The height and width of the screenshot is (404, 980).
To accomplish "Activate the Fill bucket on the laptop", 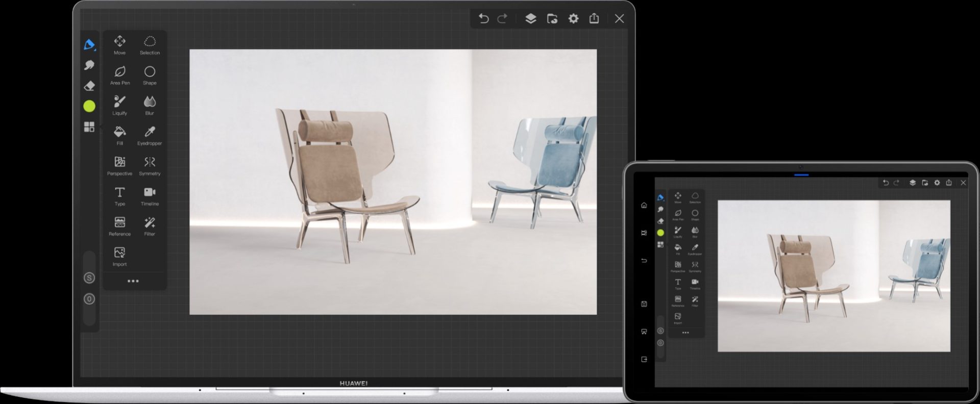I will 119,135.
